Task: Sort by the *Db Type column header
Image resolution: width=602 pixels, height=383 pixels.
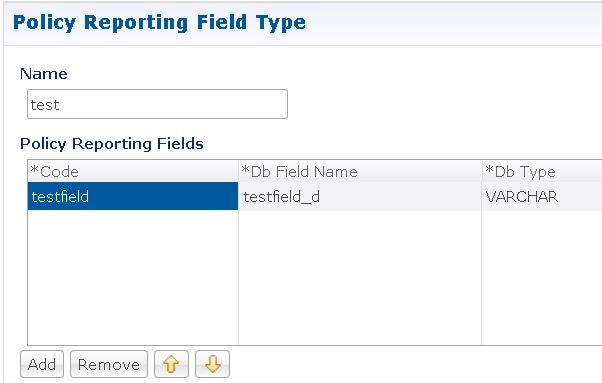Action: tap(542, 171)
